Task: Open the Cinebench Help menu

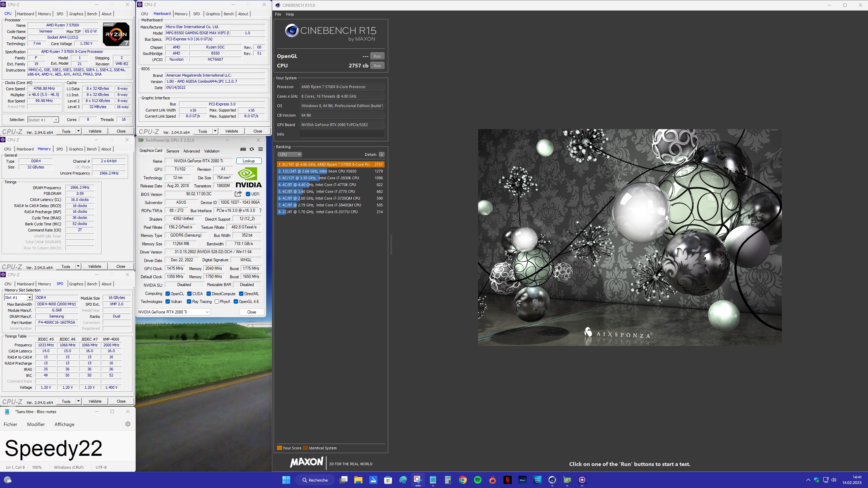Action: (290, 14)
